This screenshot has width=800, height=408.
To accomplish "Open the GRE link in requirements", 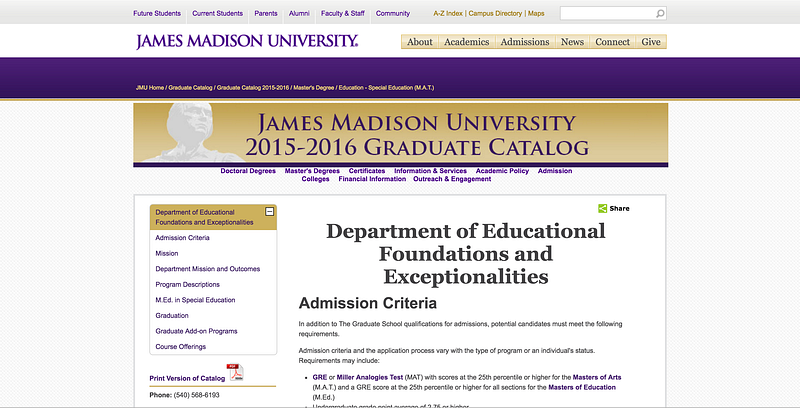I will 319,377.
